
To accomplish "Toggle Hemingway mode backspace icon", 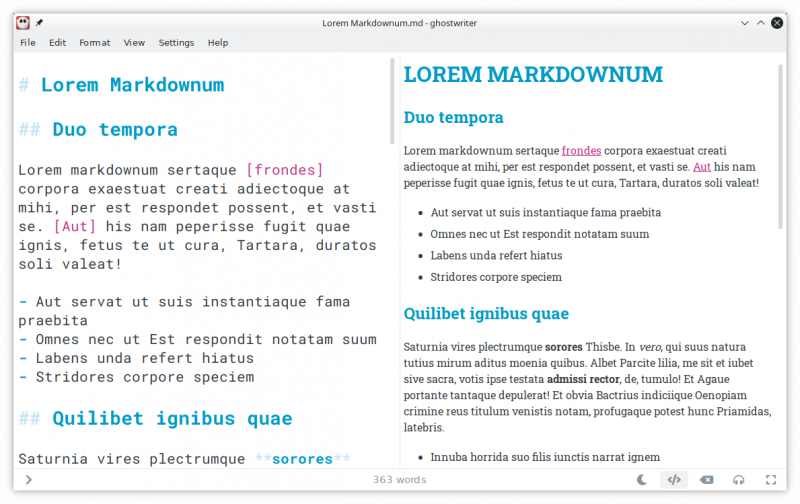I will point(707,480).
